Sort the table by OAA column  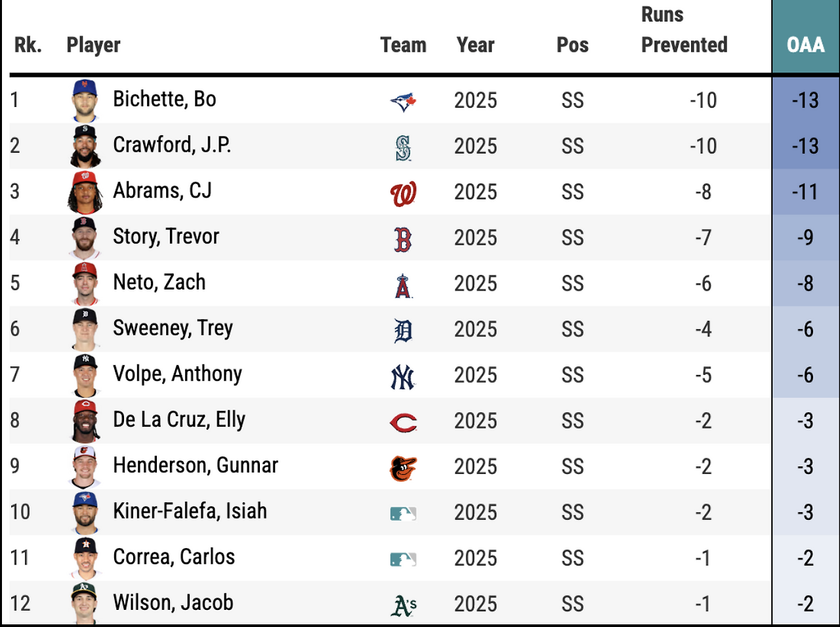coord(805,45)
